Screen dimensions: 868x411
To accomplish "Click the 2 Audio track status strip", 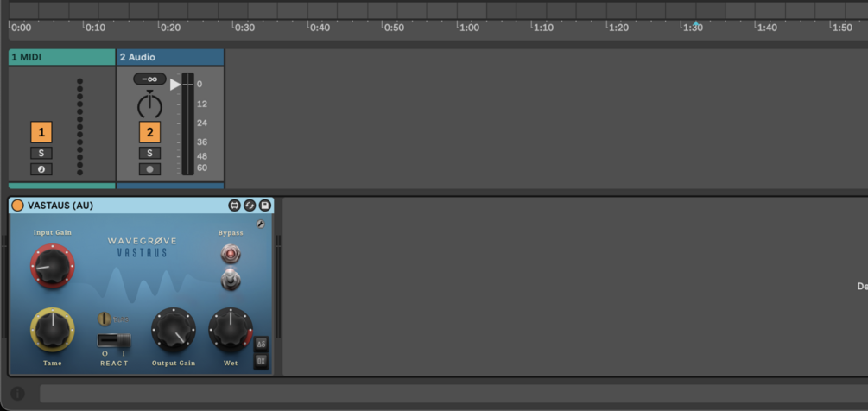I will pos(170,186).
